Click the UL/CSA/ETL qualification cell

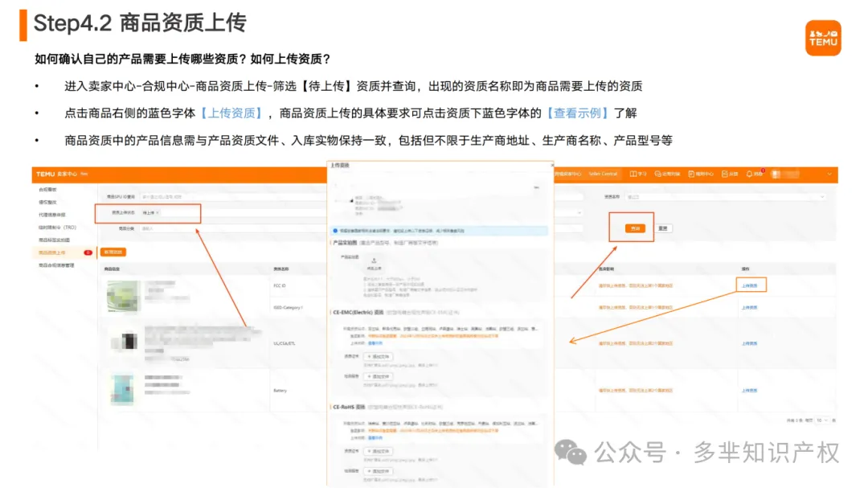(x=285, y=343)
